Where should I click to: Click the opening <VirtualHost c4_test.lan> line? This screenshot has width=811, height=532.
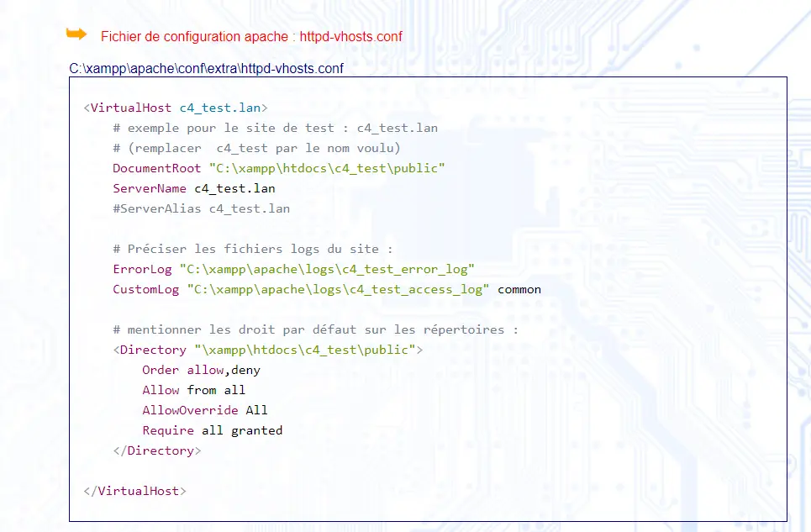[176, 108]
